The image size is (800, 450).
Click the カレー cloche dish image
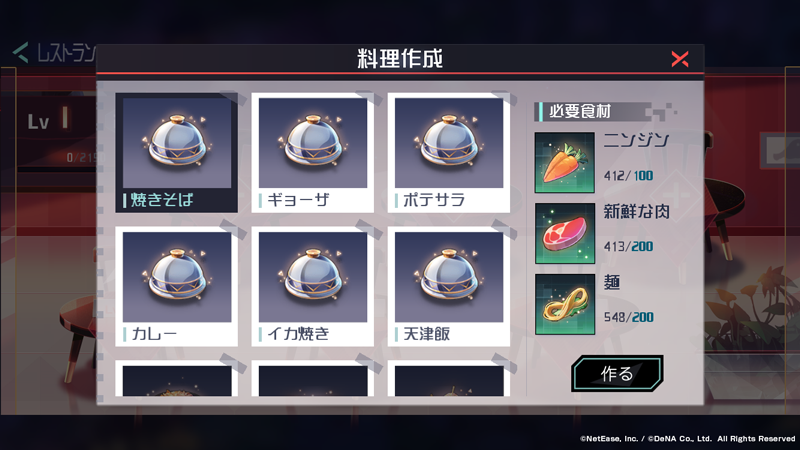pyautogui.click(x=177, y=277)
